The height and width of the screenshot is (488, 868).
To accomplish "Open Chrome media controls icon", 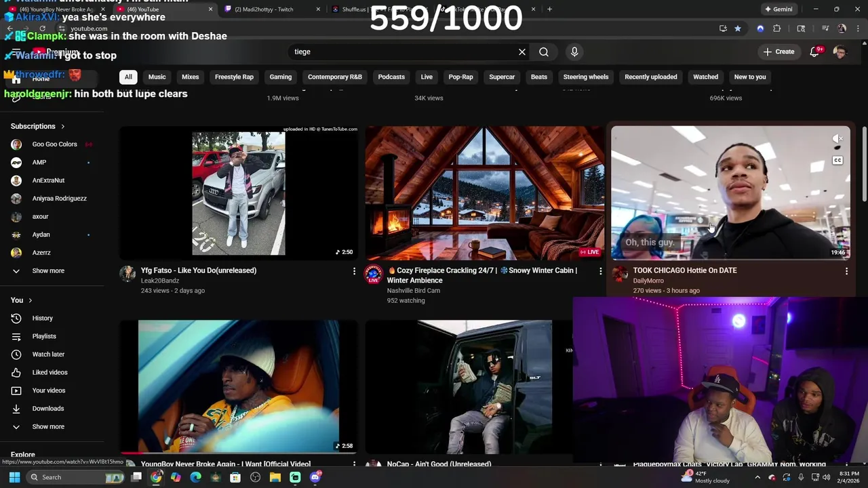I will coord(825,28).
